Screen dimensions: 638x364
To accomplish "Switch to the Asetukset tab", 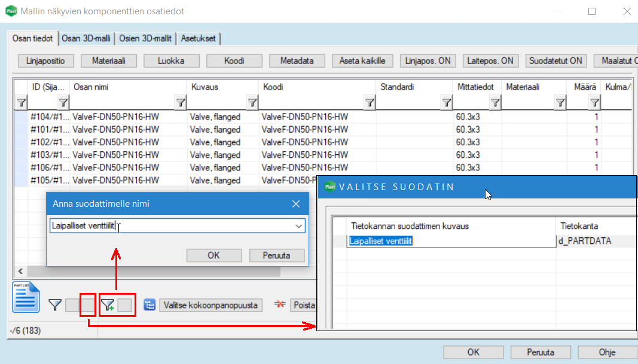I will [x=199, y=39].
